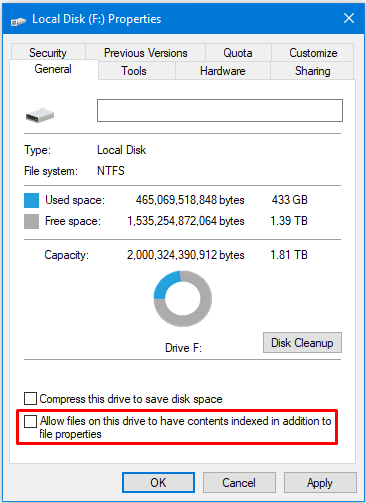Image resolution: width=366 pixels, height=503 pixels.
Task: Open the Previous Versions tab
Action: (x=146, y=53)
